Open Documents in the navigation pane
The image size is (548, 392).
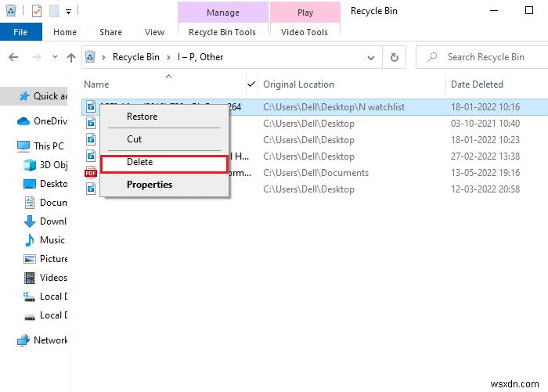pyautogui.click(x=45, y=203)
